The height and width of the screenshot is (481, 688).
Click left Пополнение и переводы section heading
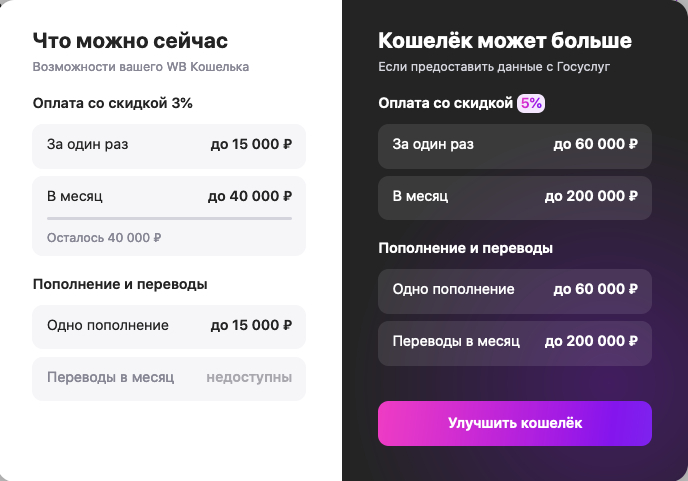120,284
